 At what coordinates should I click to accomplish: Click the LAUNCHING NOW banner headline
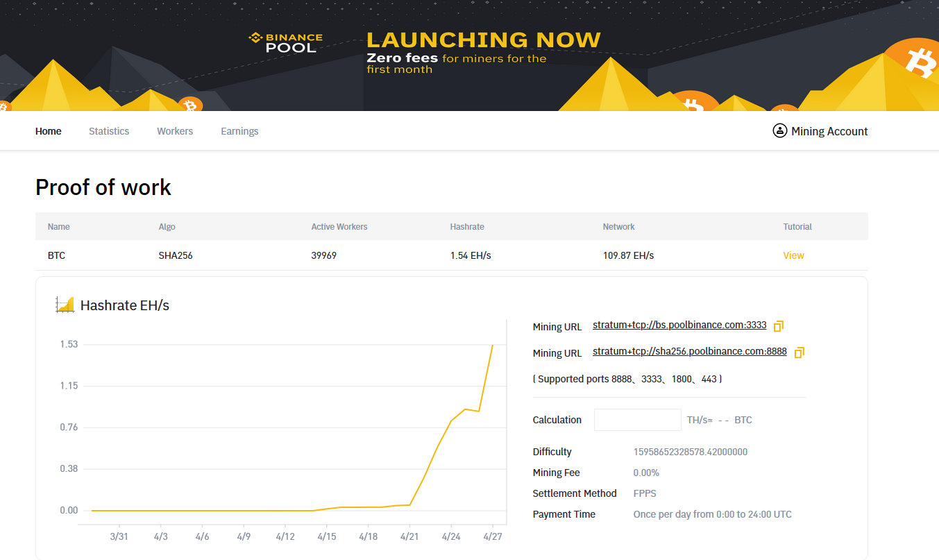coord(484,40)
